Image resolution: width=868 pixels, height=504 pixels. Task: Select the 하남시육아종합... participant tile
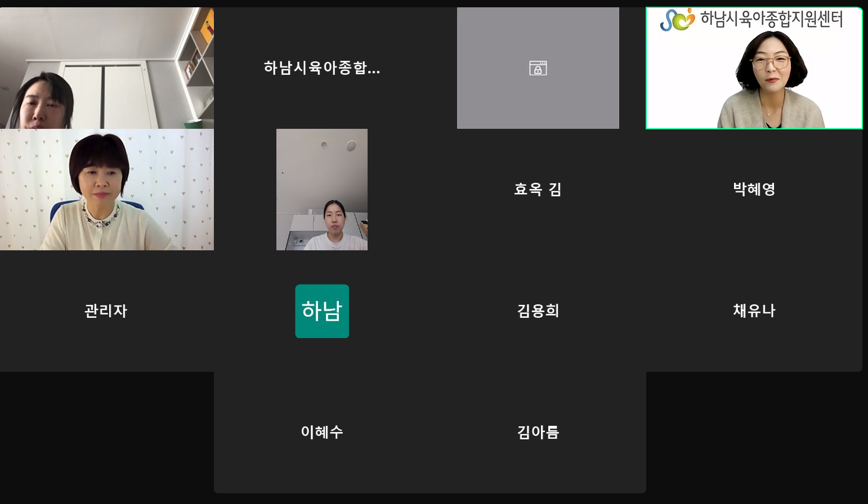[322, 68]
